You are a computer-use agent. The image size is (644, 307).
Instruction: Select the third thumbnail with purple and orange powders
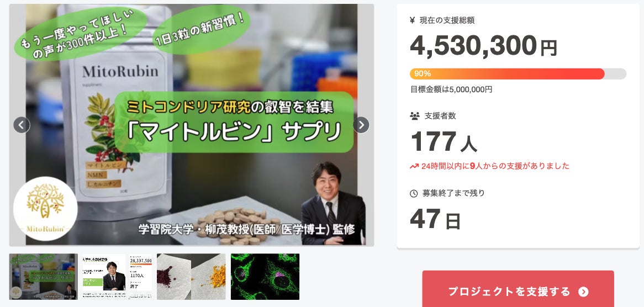[192, 277]
